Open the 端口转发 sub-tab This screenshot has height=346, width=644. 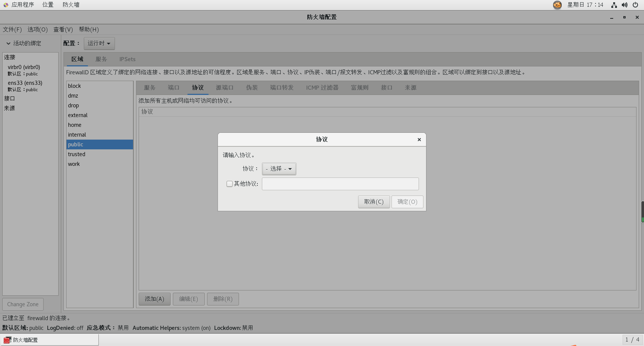(x=282, y=88)
